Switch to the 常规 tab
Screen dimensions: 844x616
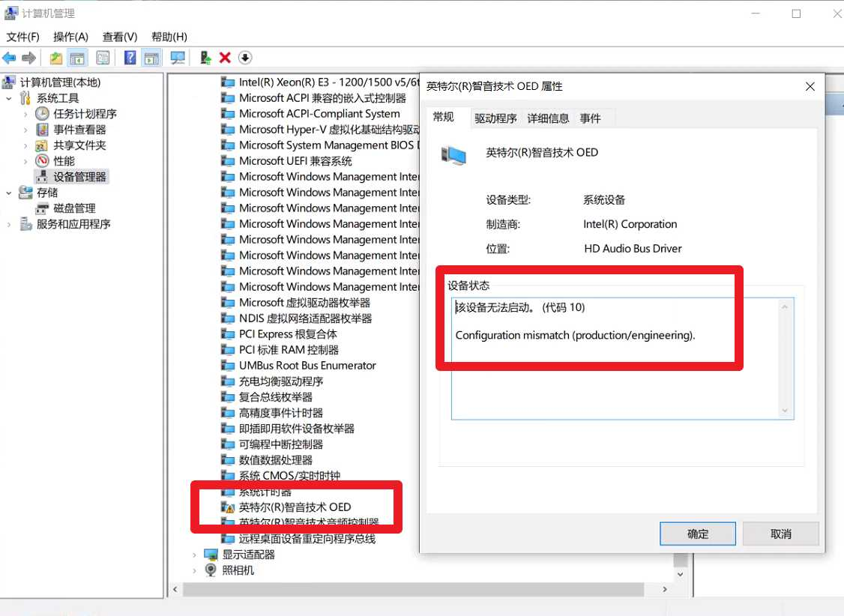tap(444, 117)
